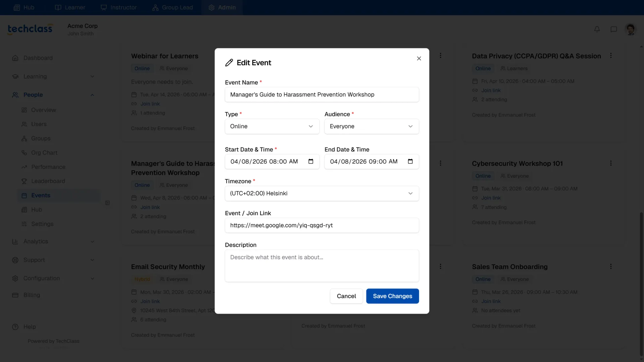The height and width of the screenshot is (362, 644).
Task: Click the Performance trend icon
Action: (24, 167)
